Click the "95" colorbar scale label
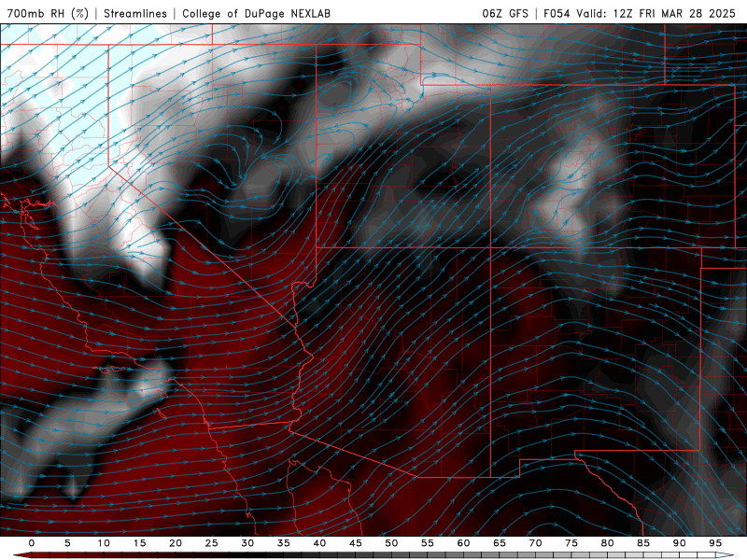 715,543
